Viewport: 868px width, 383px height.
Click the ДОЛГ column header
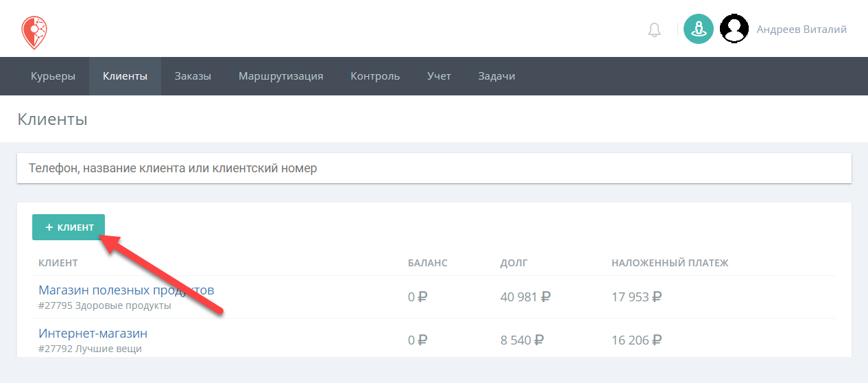[x=514, y=263]
